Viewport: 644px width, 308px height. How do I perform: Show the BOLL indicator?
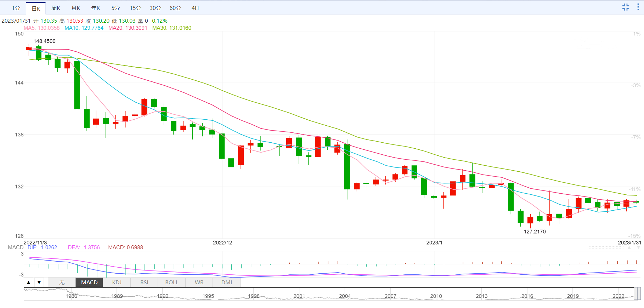click(172, 283)
